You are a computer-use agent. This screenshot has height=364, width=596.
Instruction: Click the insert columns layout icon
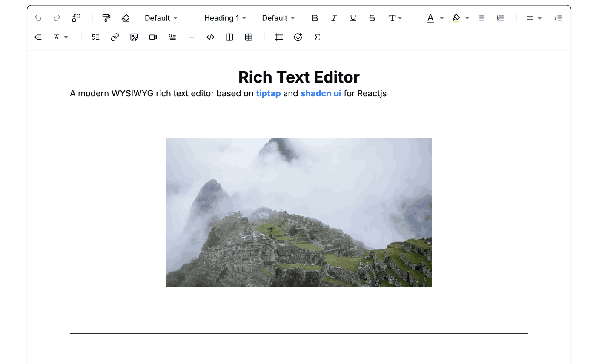click(x=229, y=37)
